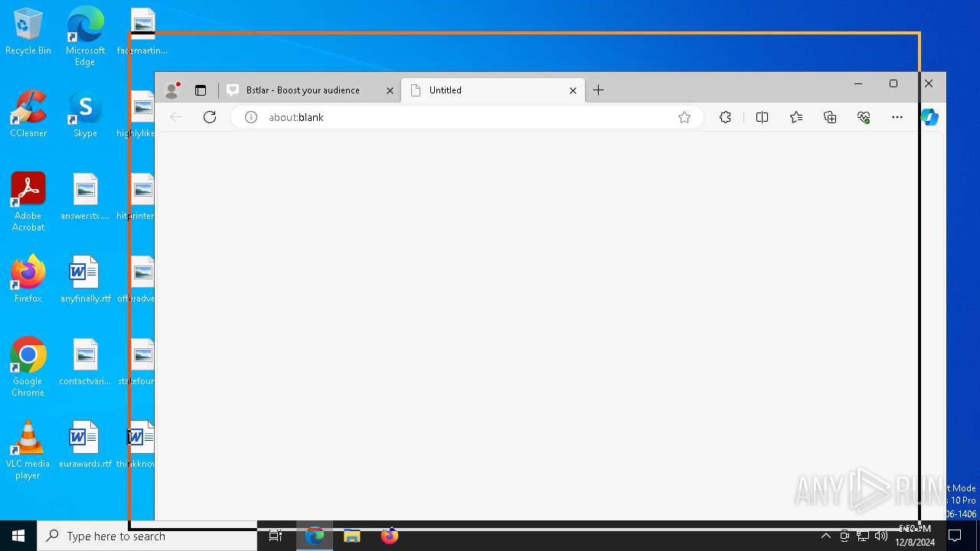Toggle Split screen view
This screenshot has height=551, width=980.
pos(762,117)
